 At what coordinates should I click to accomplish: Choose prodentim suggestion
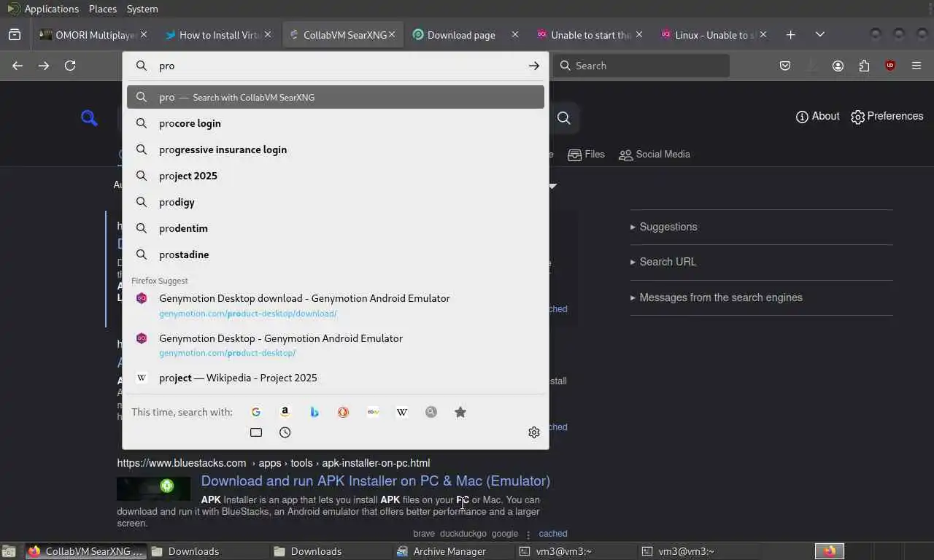tap(336, 228)
